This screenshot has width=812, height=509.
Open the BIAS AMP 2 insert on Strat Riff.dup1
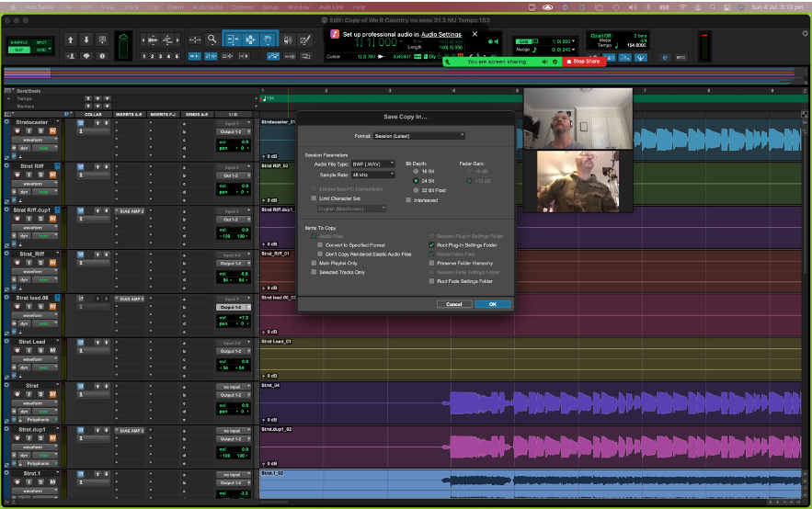click(132, 211)
